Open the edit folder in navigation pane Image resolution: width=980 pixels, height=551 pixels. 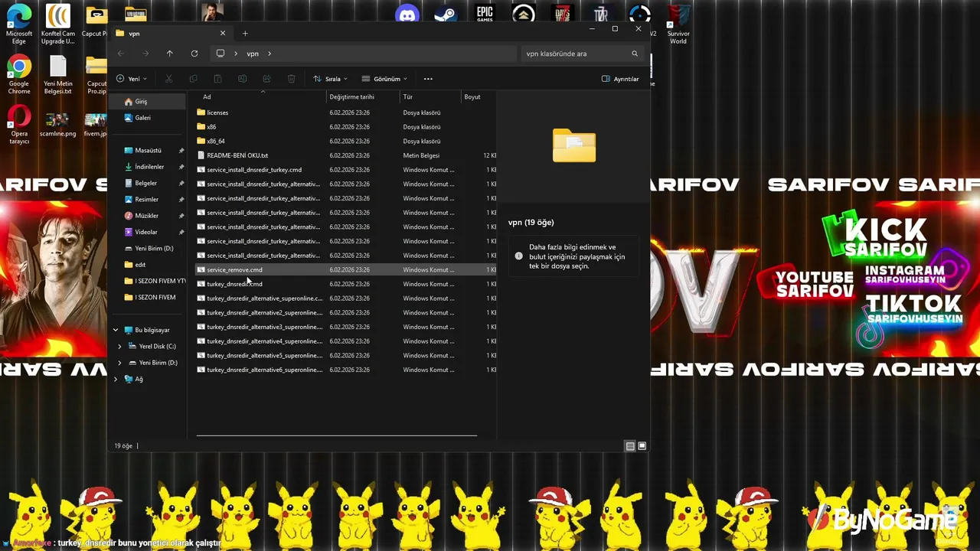148,265
